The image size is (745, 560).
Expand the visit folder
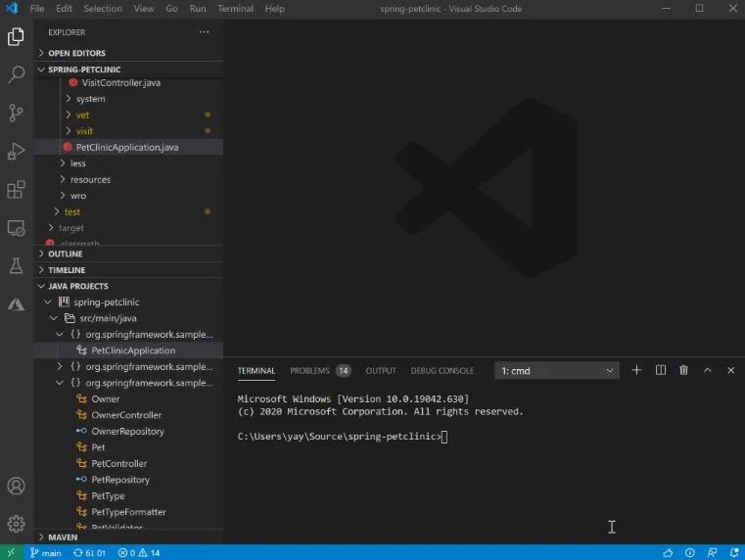coord(128,131)
